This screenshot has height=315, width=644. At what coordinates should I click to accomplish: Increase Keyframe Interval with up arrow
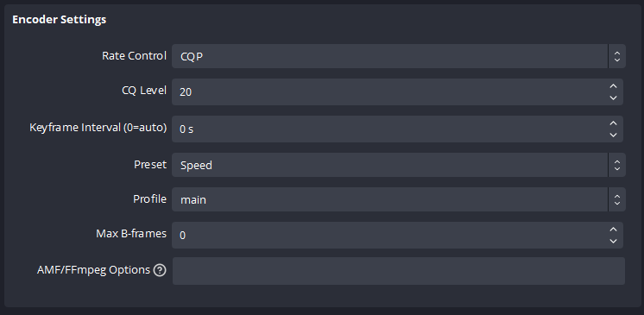pyautogui.click(x=613, y=123)
